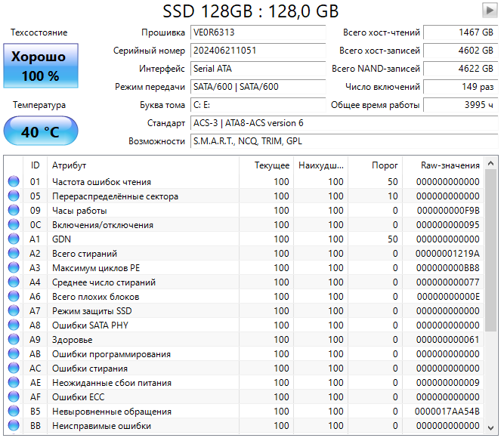Click the status circle for Всего плохих блоков

point(14,296)
